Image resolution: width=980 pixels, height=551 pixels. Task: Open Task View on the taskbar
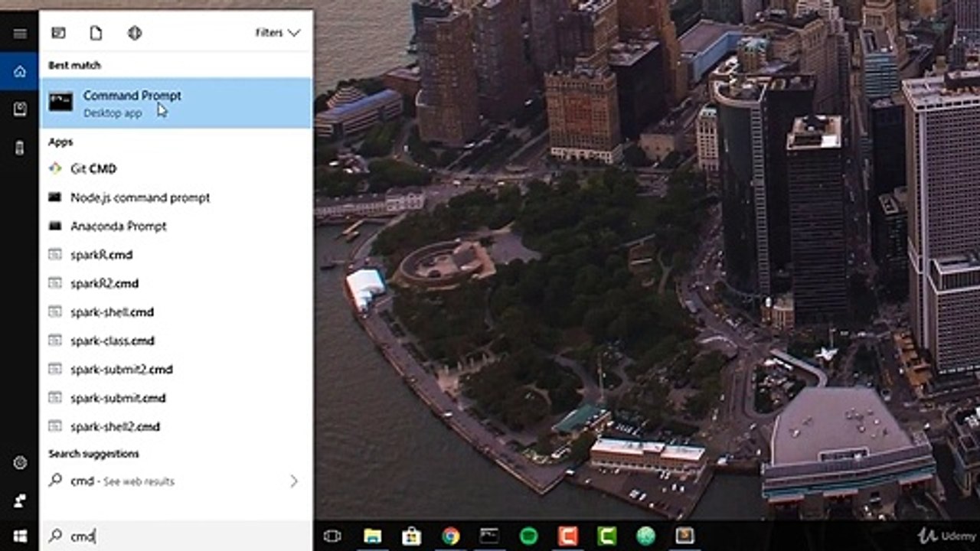click(x=332, y=536)
